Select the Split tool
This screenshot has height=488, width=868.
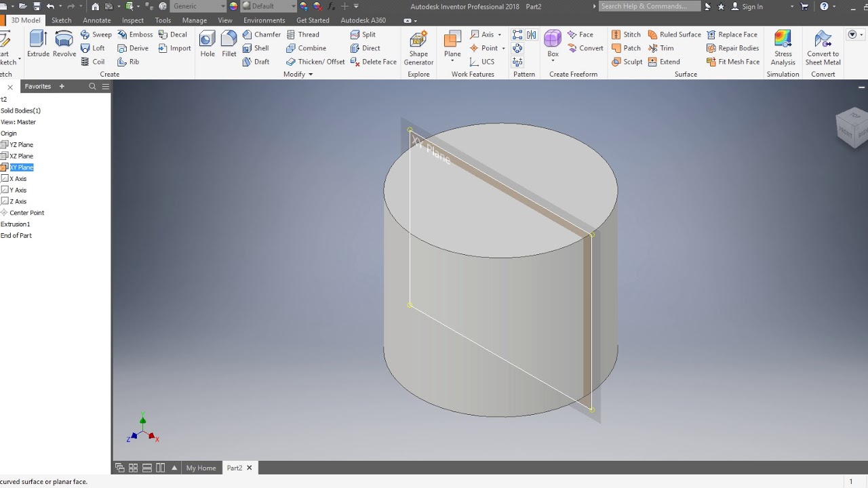(363, 35)
